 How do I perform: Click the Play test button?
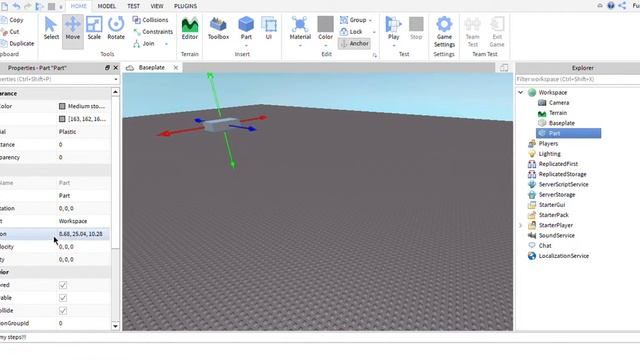click(x=393, y=28)
